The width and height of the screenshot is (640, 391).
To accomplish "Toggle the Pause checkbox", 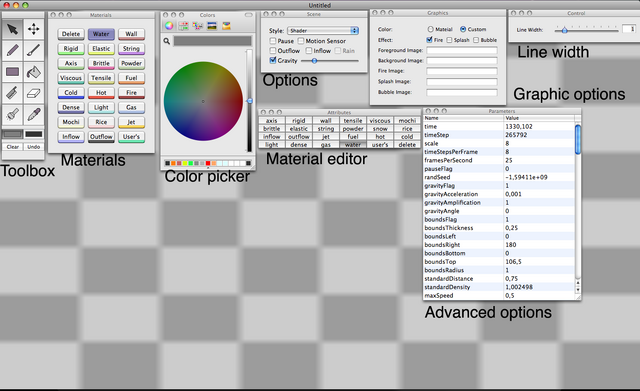I will coord(273,41).
